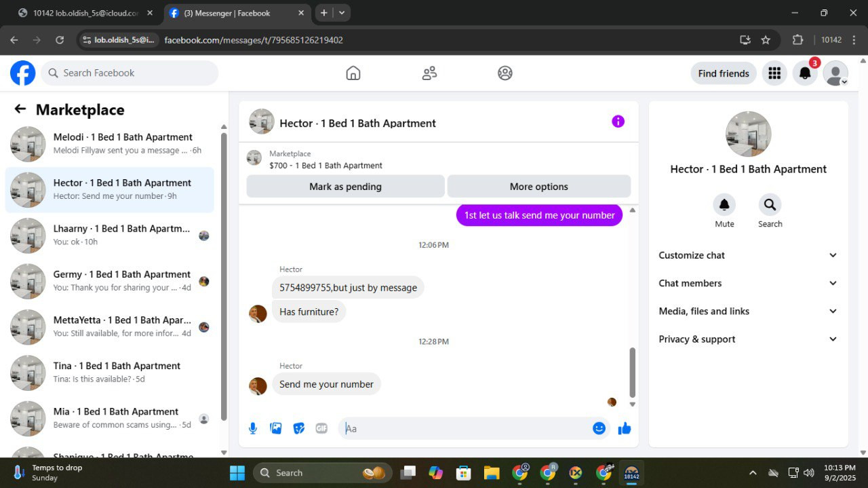Screen dimensions: 868x488
Task: Open conversation information purple icon
Action: [618, 121]
